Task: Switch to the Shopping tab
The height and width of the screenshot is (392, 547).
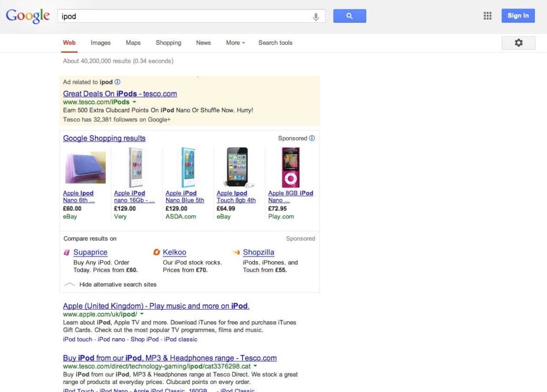Action: (x=168, y=43)
